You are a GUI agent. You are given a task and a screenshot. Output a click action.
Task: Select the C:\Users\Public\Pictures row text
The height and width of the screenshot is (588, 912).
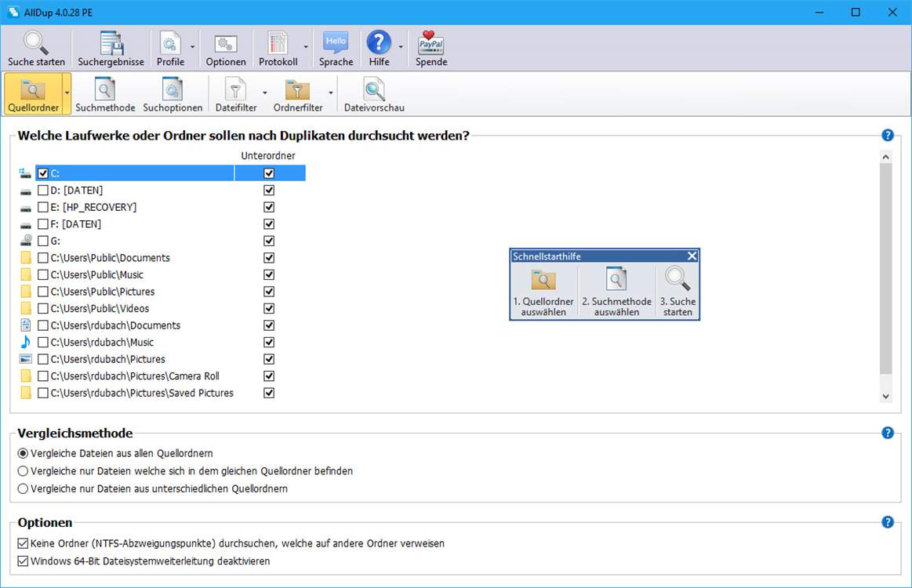(103, 292)
